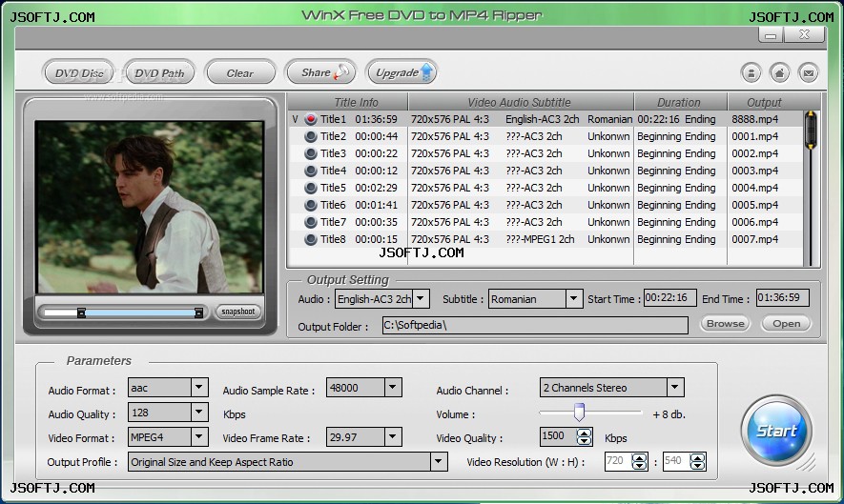The height and width of the screenshot is (504, 844).
Task: Select the Title7 radio button
Action: pos(311,222)
